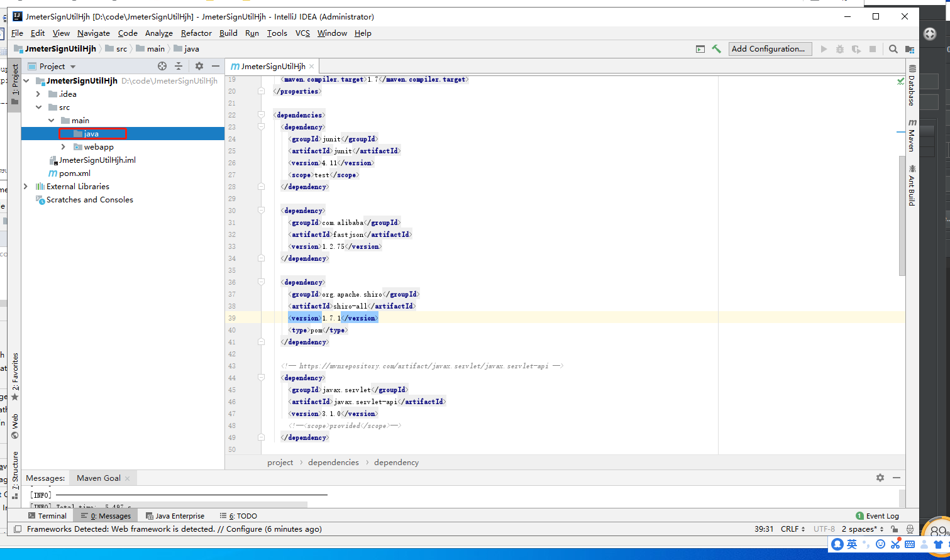The image size is (950, 560).
Task: Open the Maven tool window
Action: coord(912,135)
